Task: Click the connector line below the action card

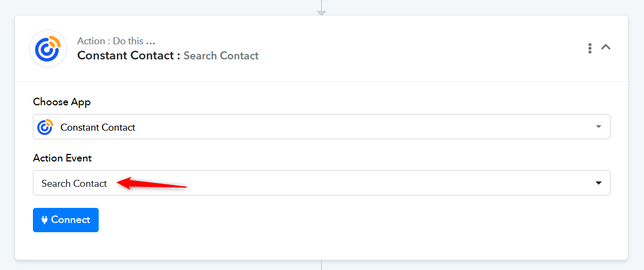Action: pos(321,265)
